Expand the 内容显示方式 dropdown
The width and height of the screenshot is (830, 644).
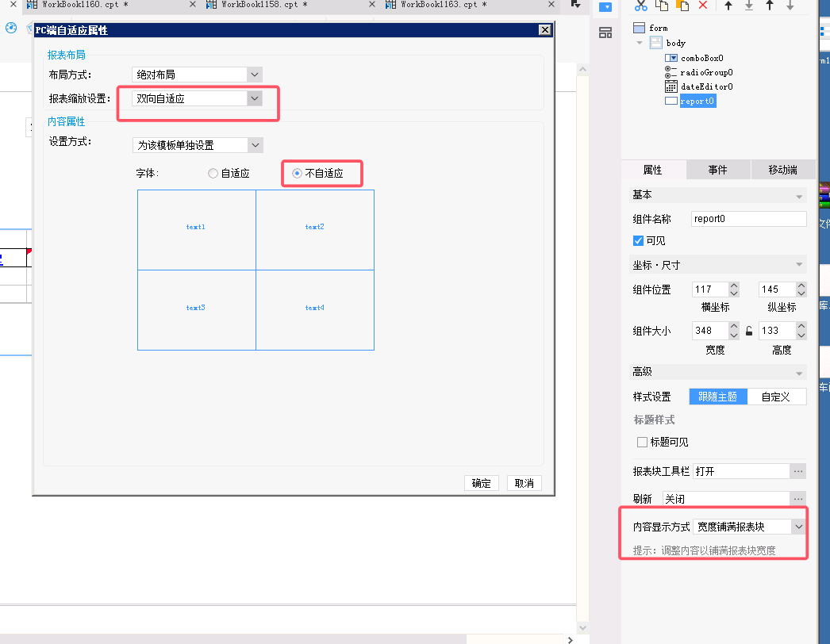pos(749,527)
